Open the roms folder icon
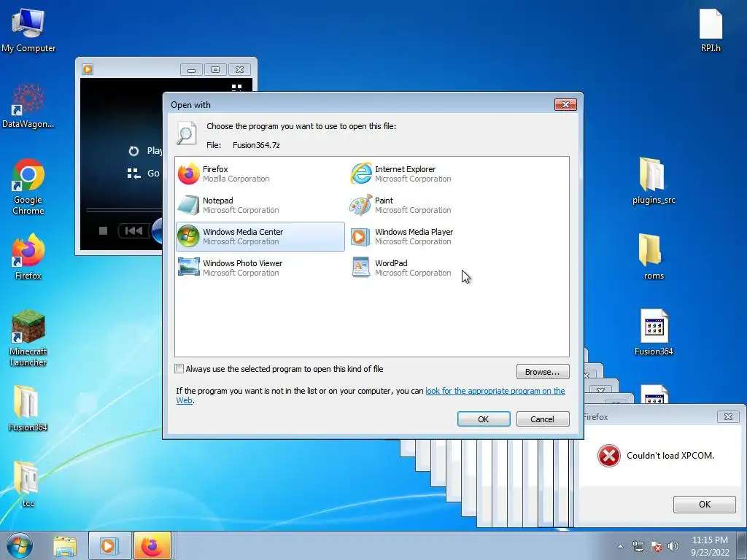The width and height of the screenshot is (747, 560). click(654, 257)
